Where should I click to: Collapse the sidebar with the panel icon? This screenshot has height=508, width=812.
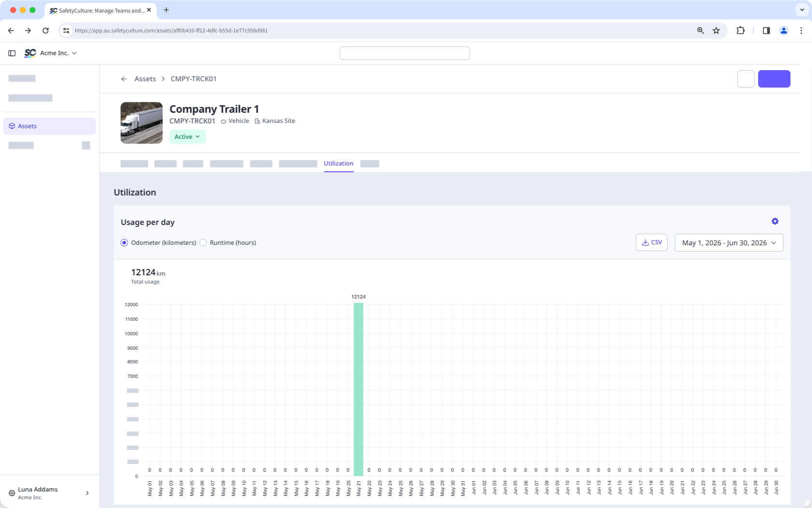coord(12,53)
